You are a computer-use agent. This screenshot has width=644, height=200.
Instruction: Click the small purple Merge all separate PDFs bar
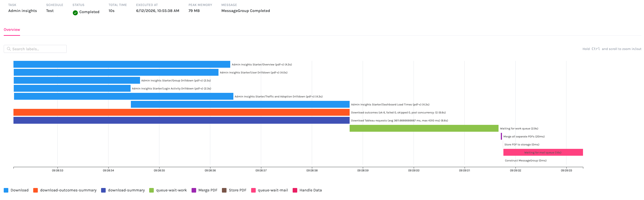pos(501,136)
